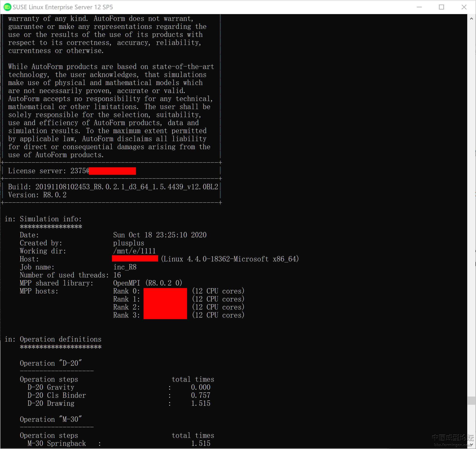Viewport: 476px width, 449px height.
Task: Click the Operation "M-30" heading
Action: click(51, 419)
